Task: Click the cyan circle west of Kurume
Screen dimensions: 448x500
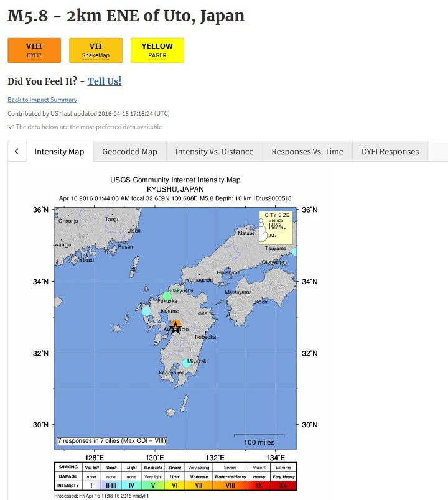Action: (146, 311)
